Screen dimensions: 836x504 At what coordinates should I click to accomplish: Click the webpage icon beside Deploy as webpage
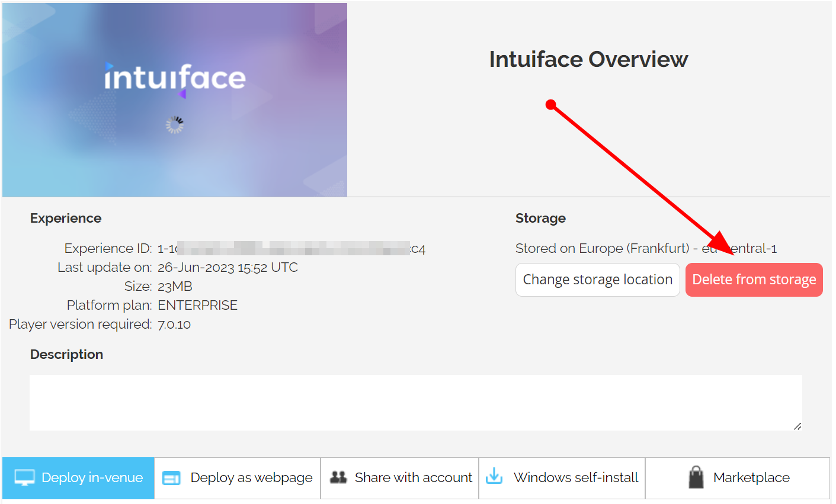click(171, 478)
